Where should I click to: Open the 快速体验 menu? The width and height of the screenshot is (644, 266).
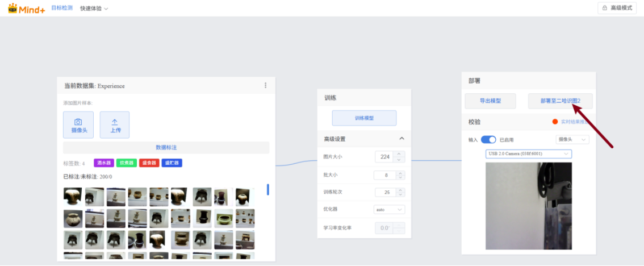pyautogui.click(x=94, y=9)
